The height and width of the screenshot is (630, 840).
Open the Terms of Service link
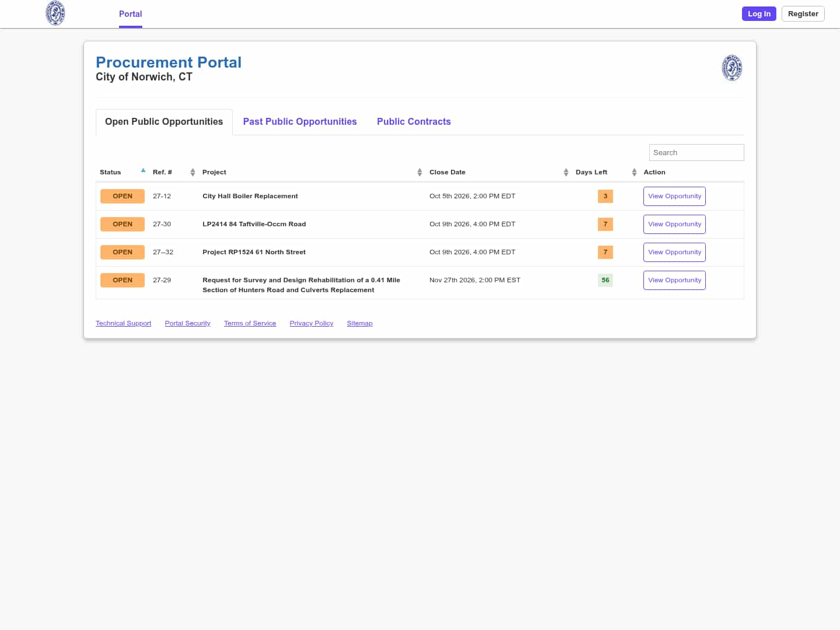coord(250,323)
